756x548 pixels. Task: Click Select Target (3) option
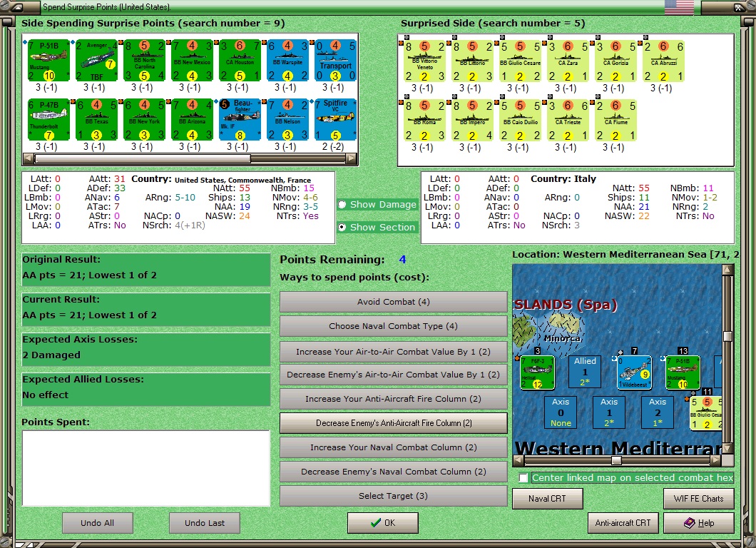(394, 496)
